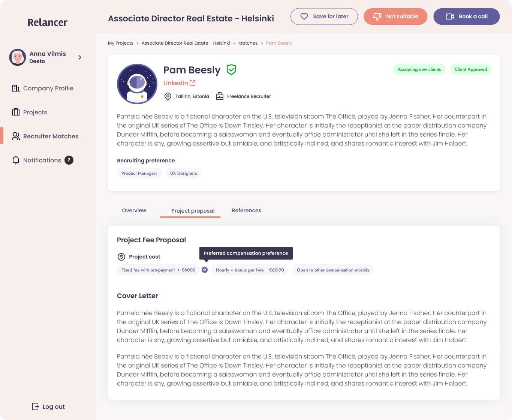Switch to the References tab
Screen dimensions: 512x420
coord(247,210)
